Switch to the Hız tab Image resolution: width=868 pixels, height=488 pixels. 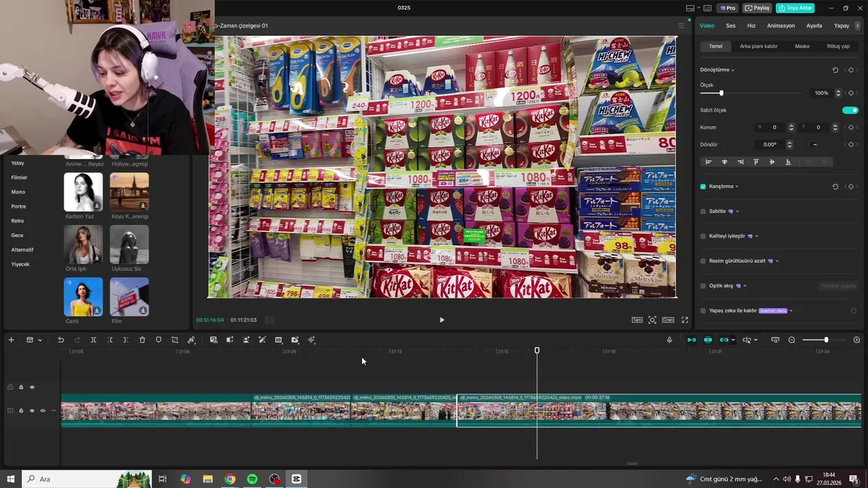pos(751,26)
